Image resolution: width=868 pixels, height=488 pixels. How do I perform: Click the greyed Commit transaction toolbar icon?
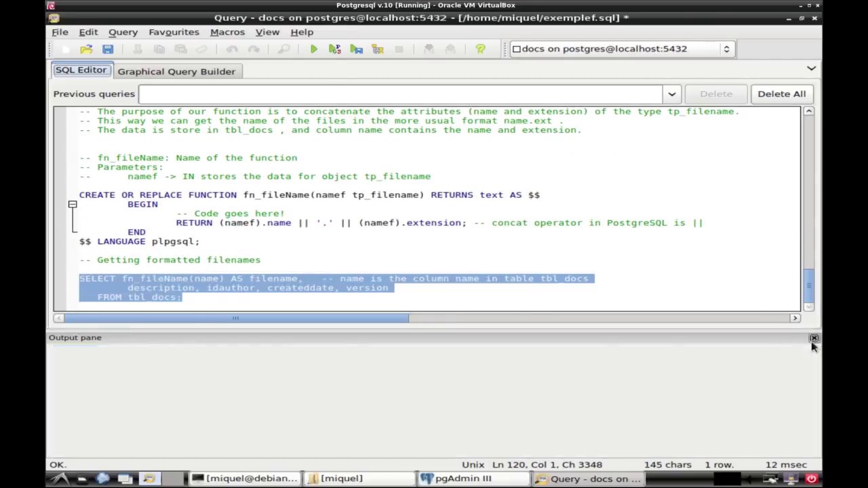point(429,49)
